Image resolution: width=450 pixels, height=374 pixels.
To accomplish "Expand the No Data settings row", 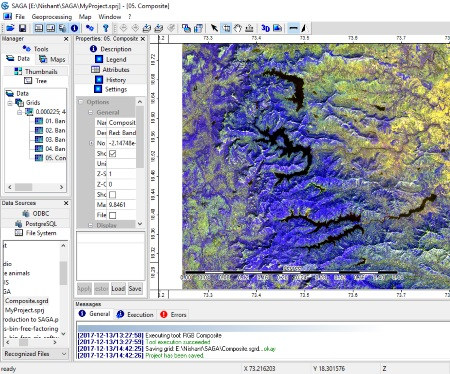I will coord(91,143).
